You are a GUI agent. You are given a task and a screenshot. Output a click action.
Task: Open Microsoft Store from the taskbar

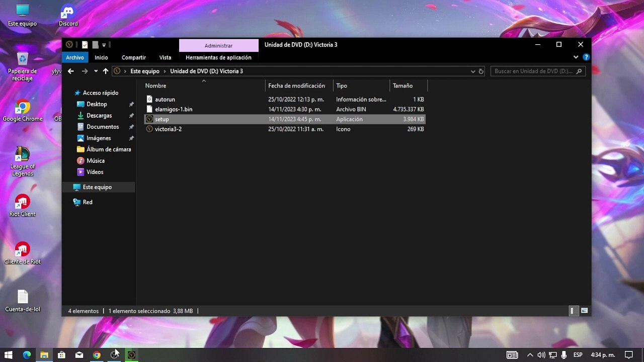[61, 355]
